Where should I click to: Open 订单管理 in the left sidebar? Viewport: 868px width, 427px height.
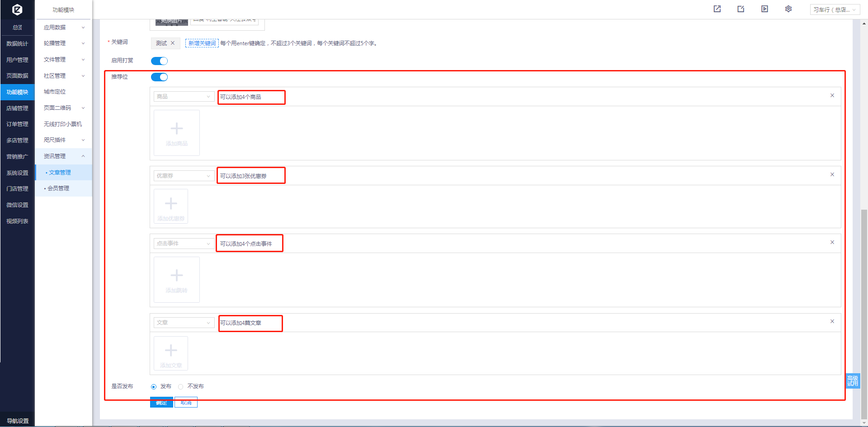[x=17, y=124]
